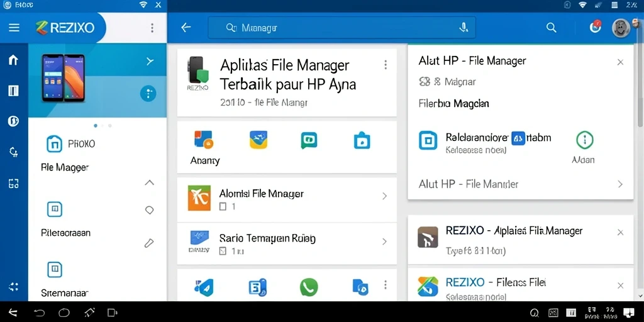644x322 pixels.
Task: Tap the round dots button on banner
Action: click(x=148, y=94)
